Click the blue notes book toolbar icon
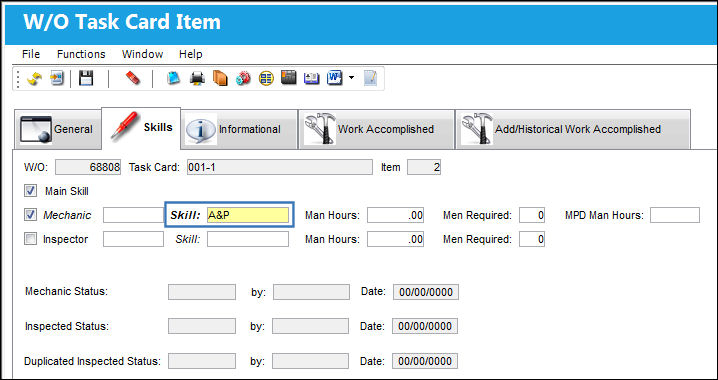The width and height of the screenshot is (718, 380). 174,79
